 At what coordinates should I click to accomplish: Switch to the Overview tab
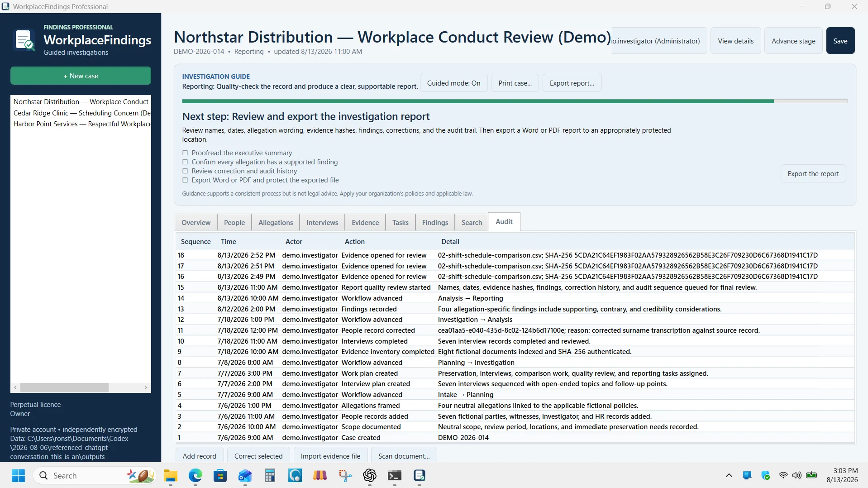pyautogui.click(x=196, y=223)
